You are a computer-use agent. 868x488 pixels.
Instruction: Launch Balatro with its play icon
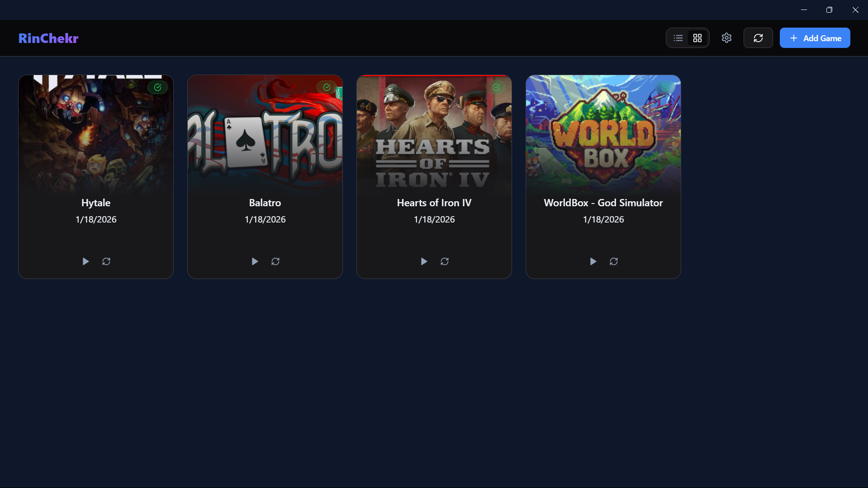point(255,261)
